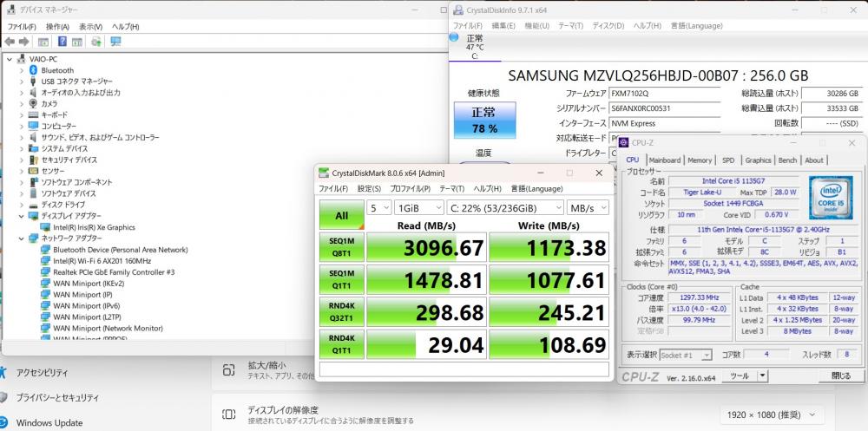This screenshot has width=868, height=431.
Task: Switch to Memory tab in CPU-Z
Action: (x=700, y=160)
